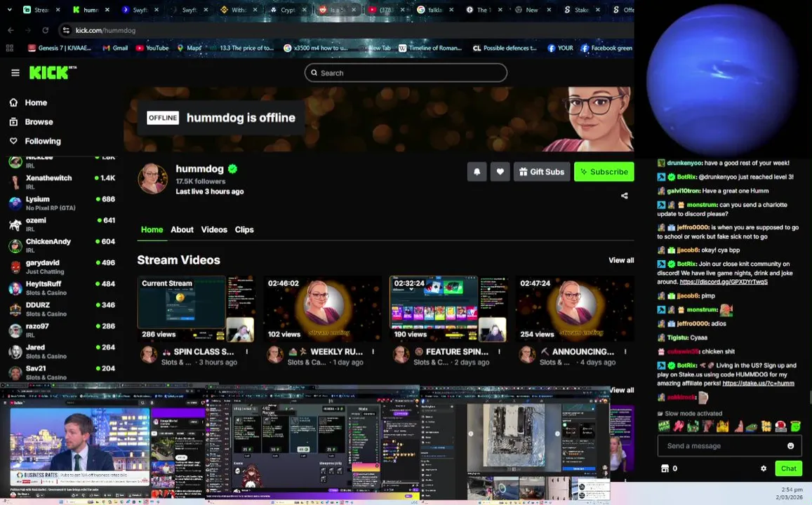The image size is (812, 505).
Task: Click the KICK logo
Action: pos(52,73)
